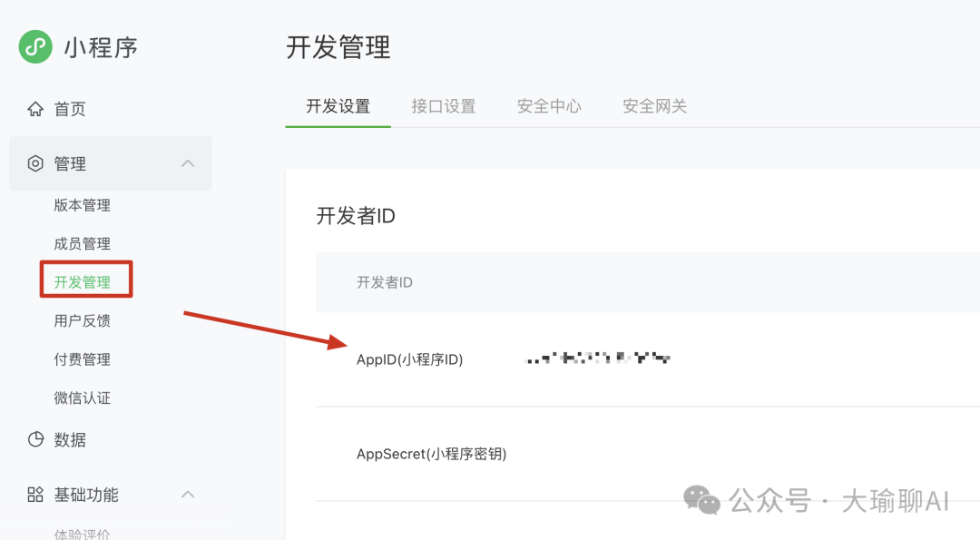Select 开发管理 in the sidebar
This screenshot has height=540, width=980.
coord(82,282)
